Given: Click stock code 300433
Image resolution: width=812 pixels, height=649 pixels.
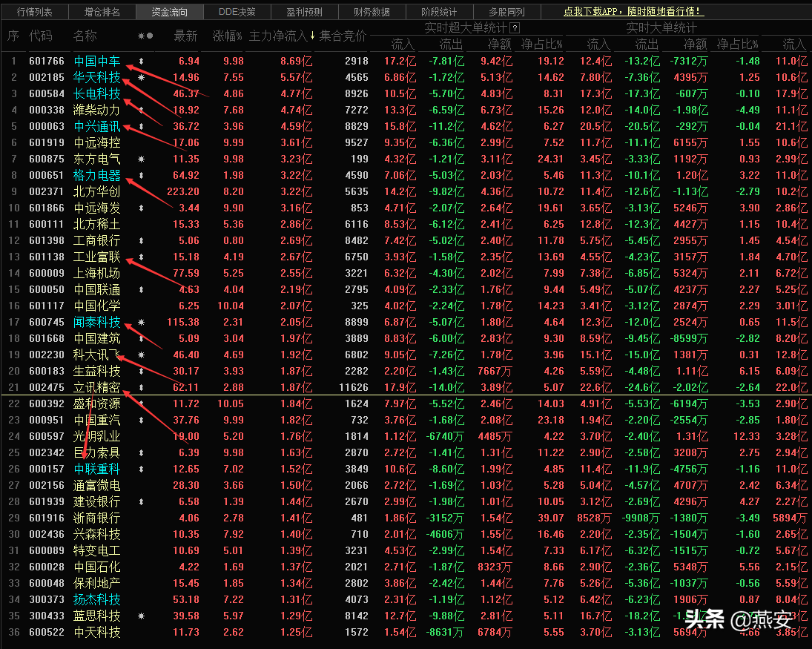Looking at the screenshot, I should coord(47,616).
